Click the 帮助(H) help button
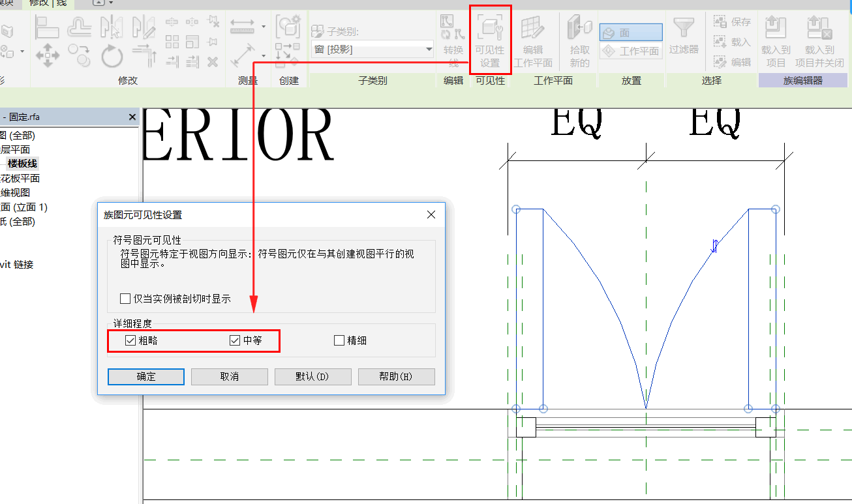Viewport: 852px width, 504px height. [x=397, y=377]
